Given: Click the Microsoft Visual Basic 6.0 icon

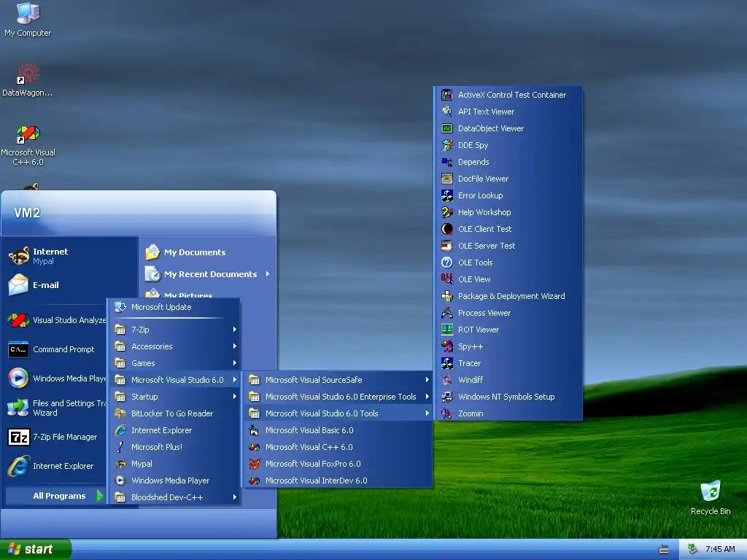Looking at the screenshot, I should coord(255,430).
